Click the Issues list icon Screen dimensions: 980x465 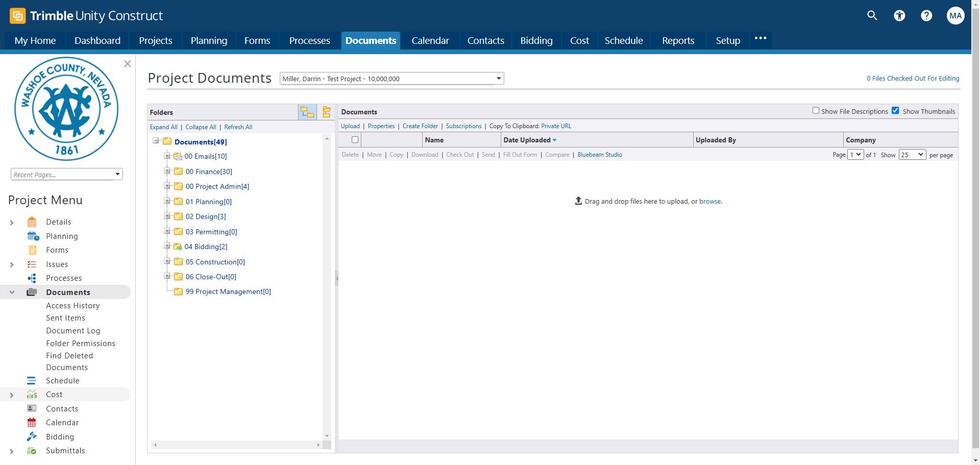coord(32,264)
